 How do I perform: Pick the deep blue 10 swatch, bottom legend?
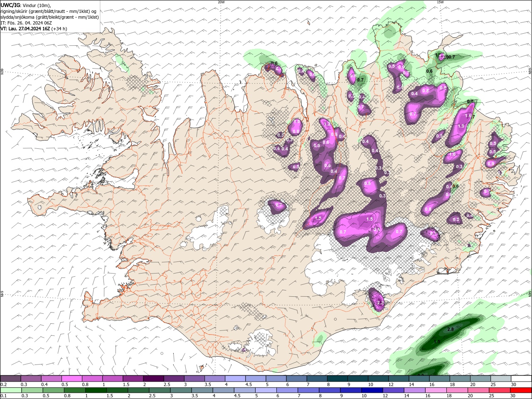point(372,390)
